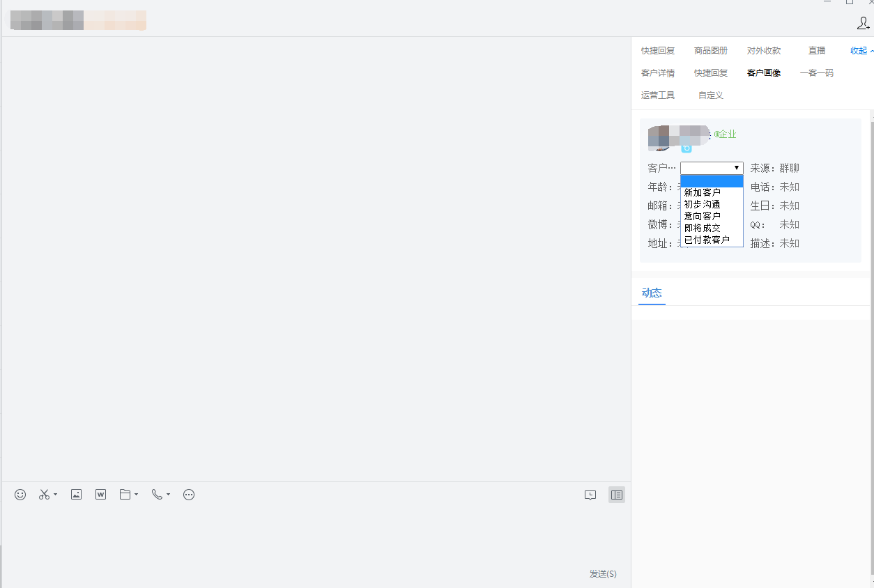Viewport: 874px width, 588px height.
Task: Click the send image icon
Action: [x=77, y=495]
